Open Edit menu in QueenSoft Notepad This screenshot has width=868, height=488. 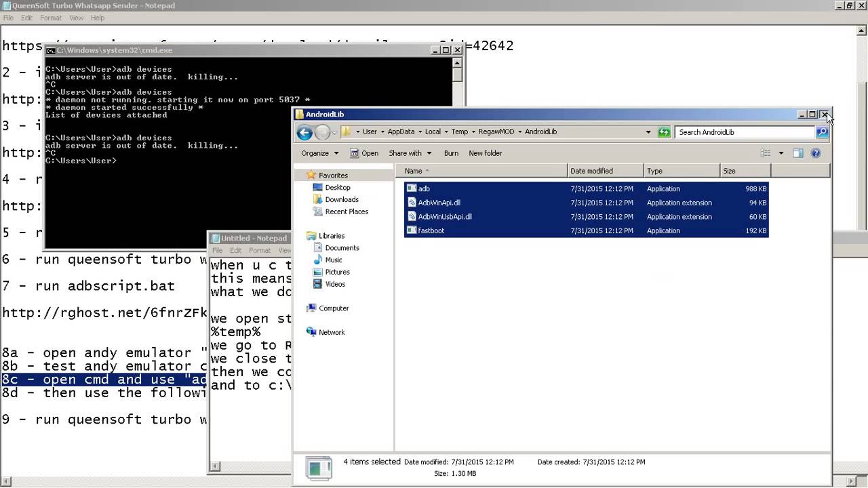pos(26,18)
